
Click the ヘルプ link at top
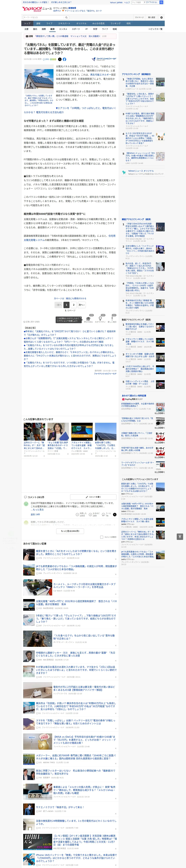[127, 2]
